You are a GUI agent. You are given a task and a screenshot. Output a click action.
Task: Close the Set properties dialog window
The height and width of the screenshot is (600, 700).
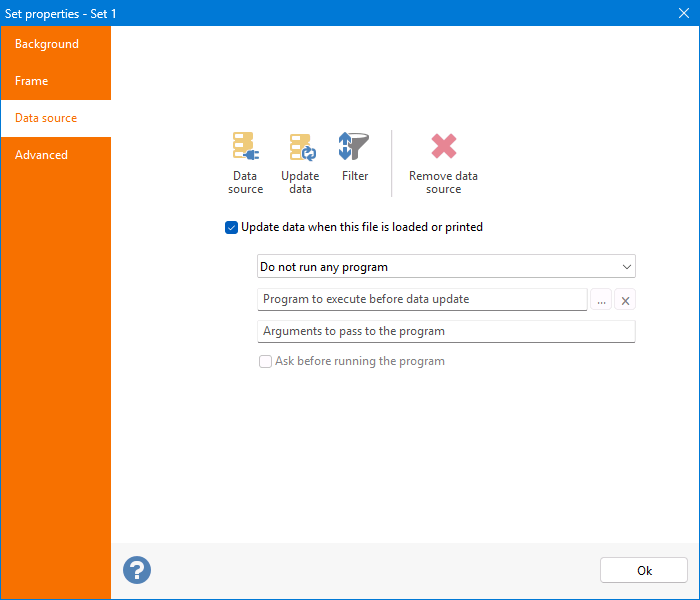point(684,13)
